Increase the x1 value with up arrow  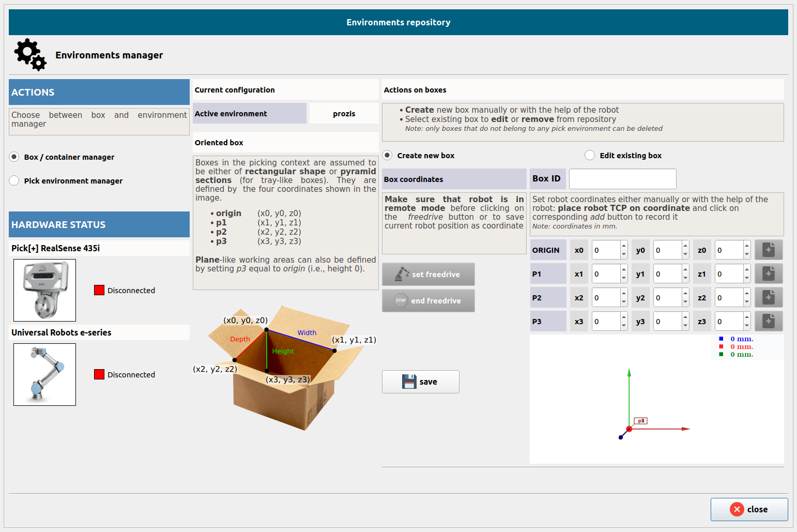(624, 269)
